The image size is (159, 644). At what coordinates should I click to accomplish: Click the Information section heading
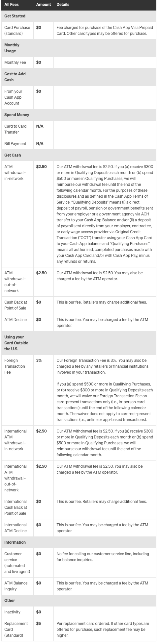[x=15, y=542]
